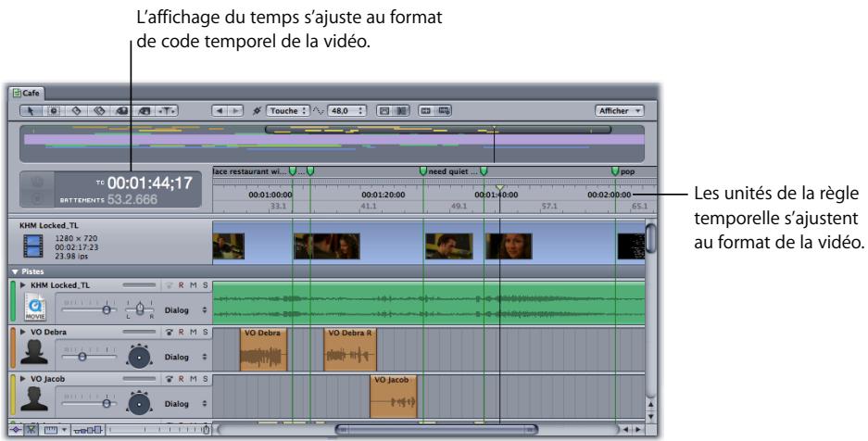
Task: Click the 53.2.666 battements value field
Action: [x=132, y=200]
